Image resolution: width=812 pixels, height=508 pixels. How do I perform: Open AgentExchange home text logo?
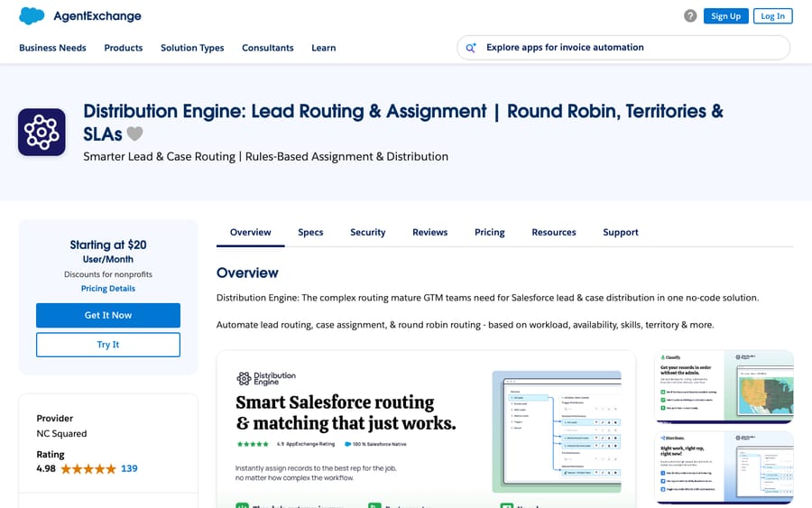pyautogui.click(x=97, y=16)
